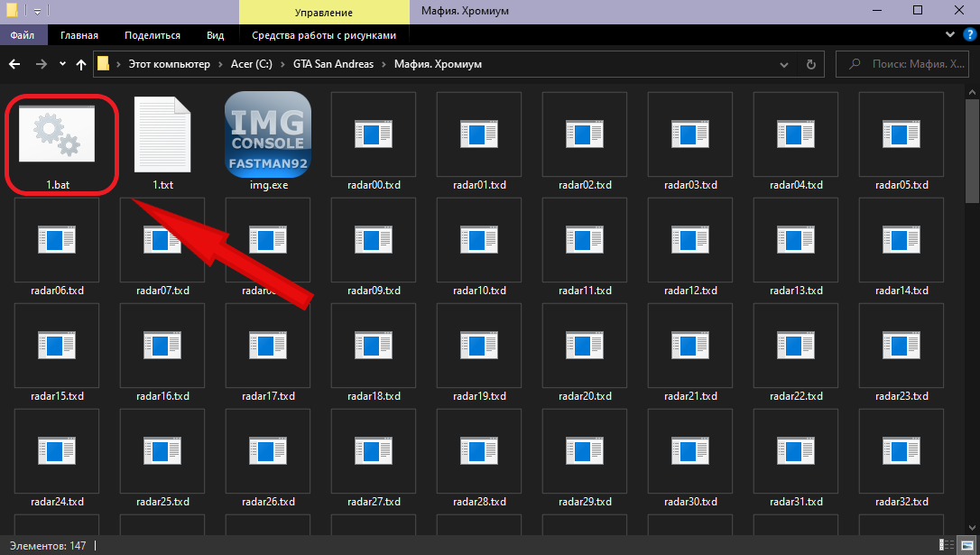Expand chevron after GTA San Andreas breadcrumb
The width and height of the screenshot is (980, 555).
coord(384,64)
